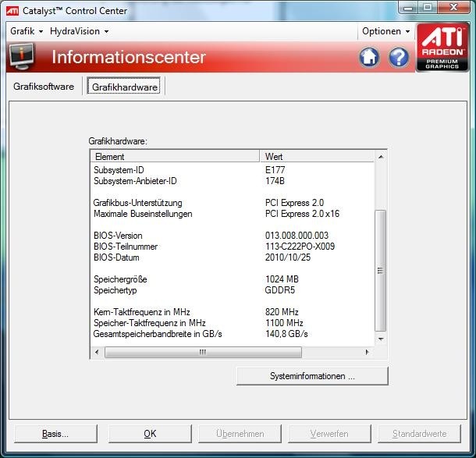Click the ATI title bar icon
Screen dimensions: 476x458
point(12,11)
